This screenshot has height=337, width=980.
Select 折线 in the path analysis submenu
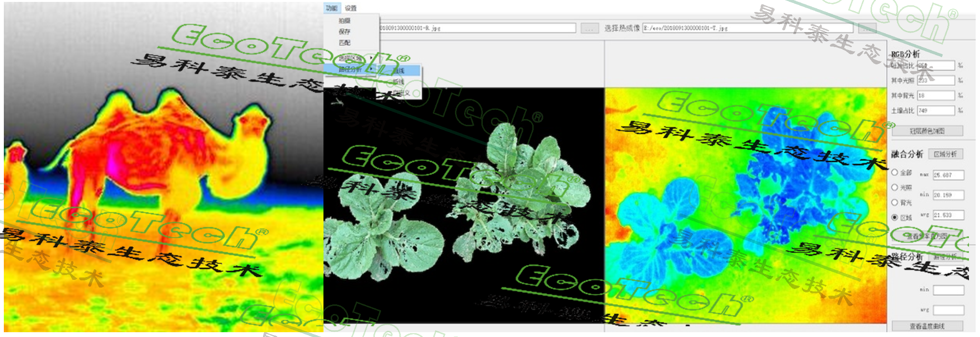[398, 82]
